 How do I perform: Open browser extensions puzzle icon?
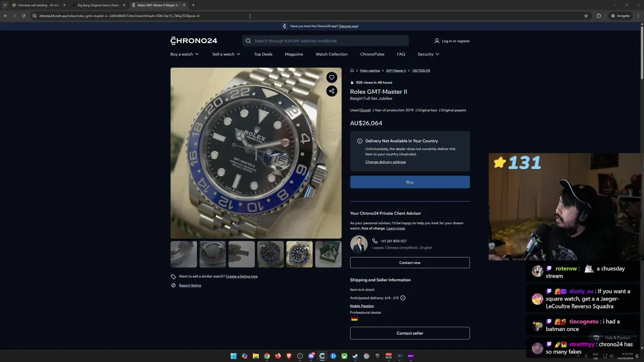coord(599,16)
